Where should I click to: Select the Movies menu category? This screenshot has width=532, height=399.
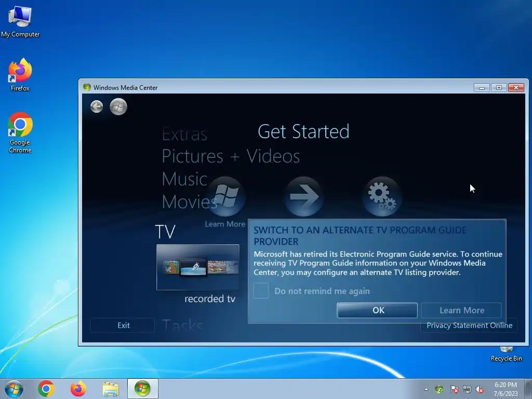189,202
